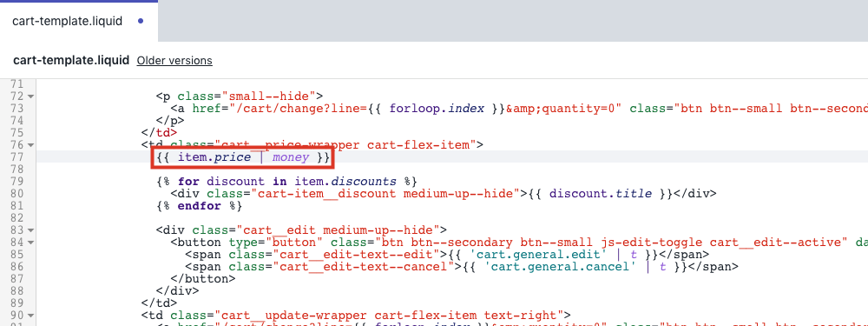Click the unsaved-changes dot on cart-template.liquid tab
The width and height of the screenshot is (868, 326).
tap(141, 22)
